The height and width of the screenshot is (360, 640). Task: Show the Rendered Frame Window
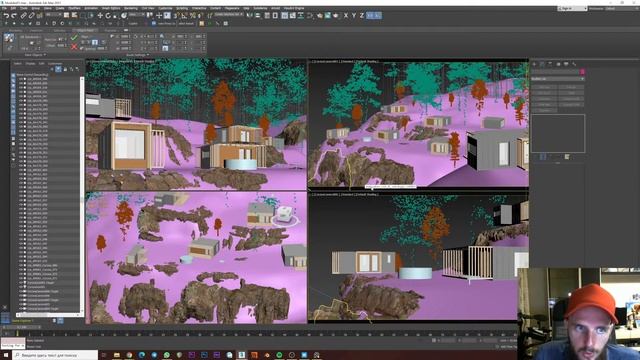point(328,16)
